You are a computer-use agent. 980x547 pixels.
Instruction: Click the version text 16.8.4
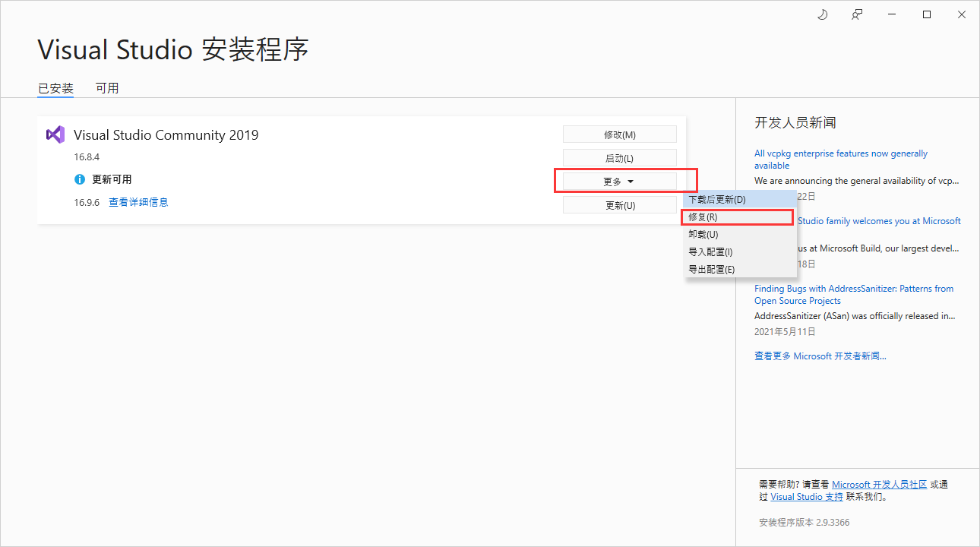87,157
